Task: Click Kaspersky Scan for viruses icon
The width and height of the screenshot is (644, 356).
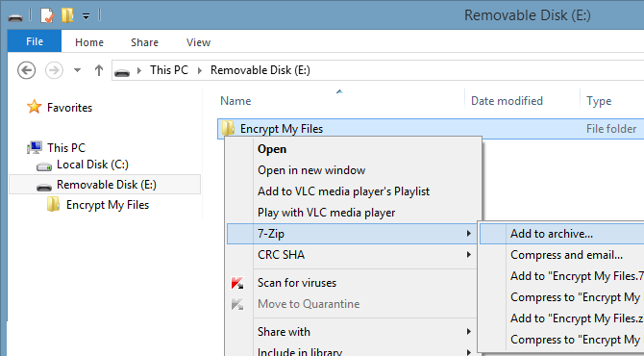Action: [237, 283]
